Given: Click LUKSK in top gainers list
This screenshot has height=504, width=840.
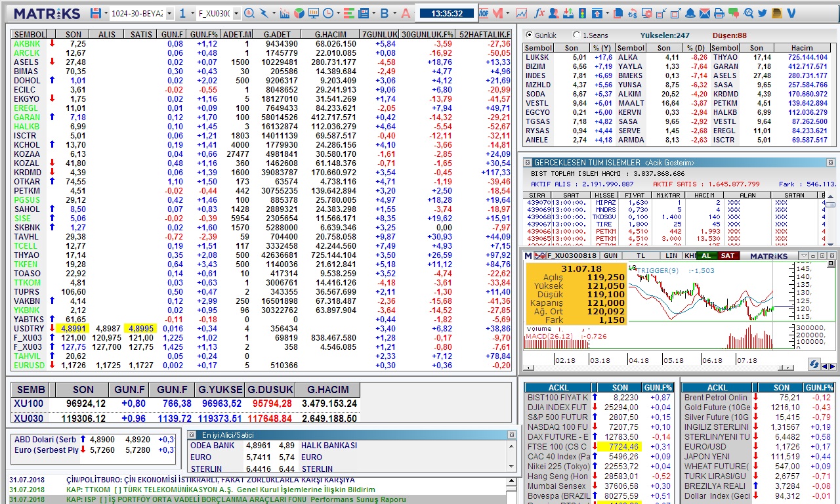Looking at the screenshot, I should [537, 58].
